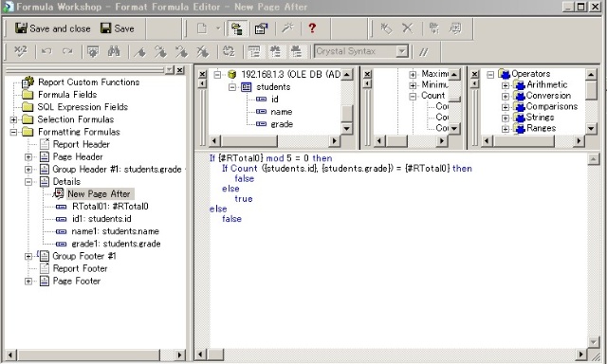Click the Find binoculars icon

coord(114,51)
